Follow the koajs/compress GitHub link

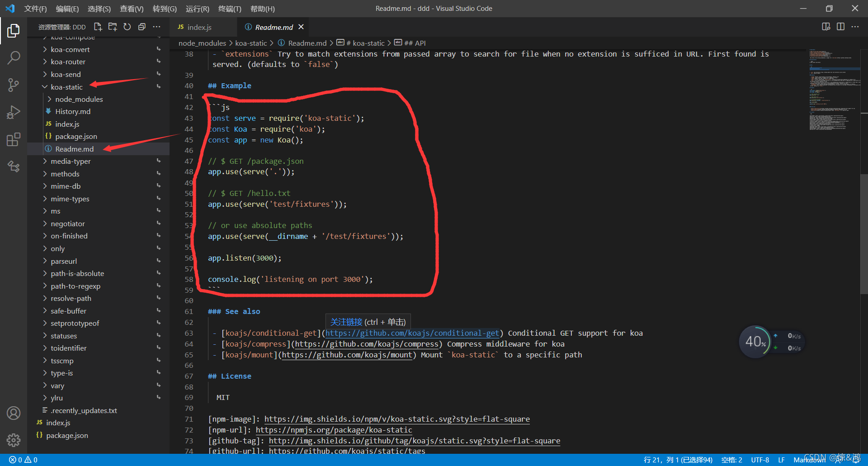pos(366,344)
